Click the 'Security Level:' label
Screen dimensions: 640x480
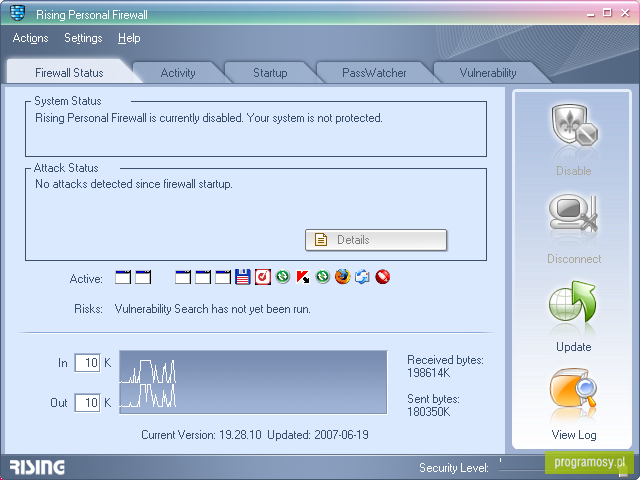point(453,467)
